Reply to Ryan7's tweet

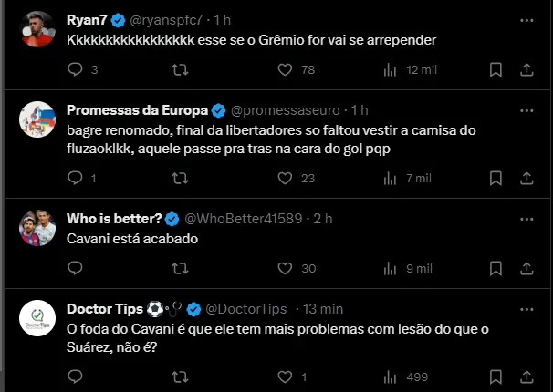(76, 69)
